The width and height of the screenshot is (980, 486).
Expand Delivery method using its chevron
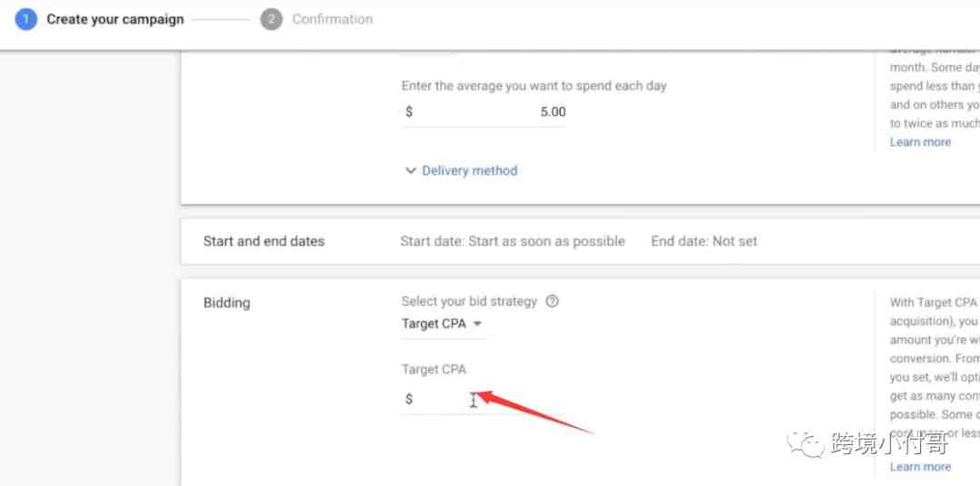[411, 170]
